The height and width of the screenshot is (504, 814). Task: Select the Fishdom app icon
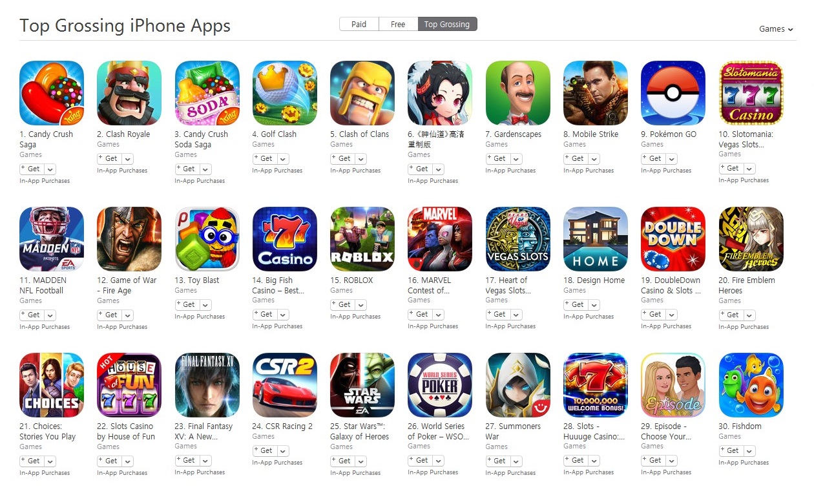tap(751, 385)
